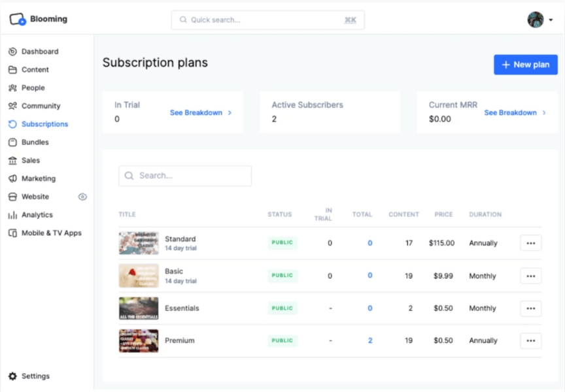The width and height of the screenshot is (565, 392).
Task: Click the Public status badge on Standard plan
Action: click(282, 242)
